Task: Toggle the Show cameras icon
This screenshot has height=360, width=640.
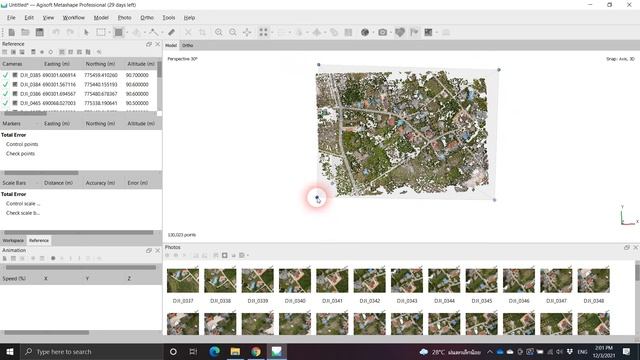Action: [x=382, y=32]
